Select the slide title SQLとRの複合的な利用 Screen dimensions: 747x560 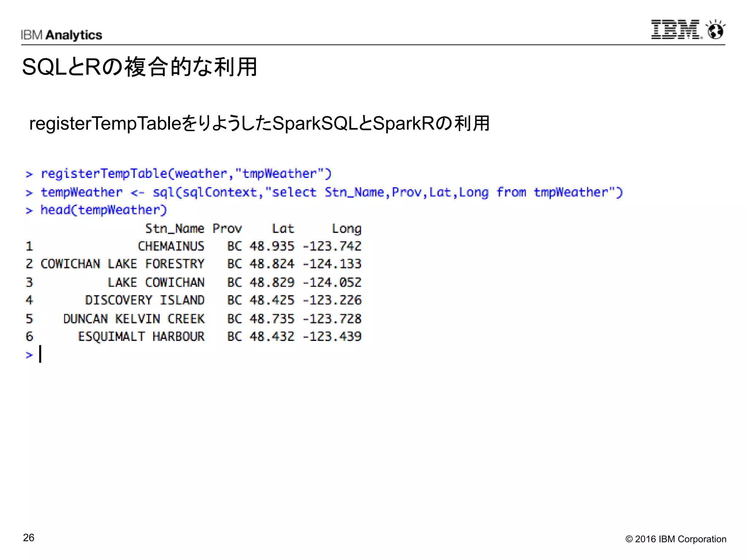pyautogui.click(x=139, y=67)
